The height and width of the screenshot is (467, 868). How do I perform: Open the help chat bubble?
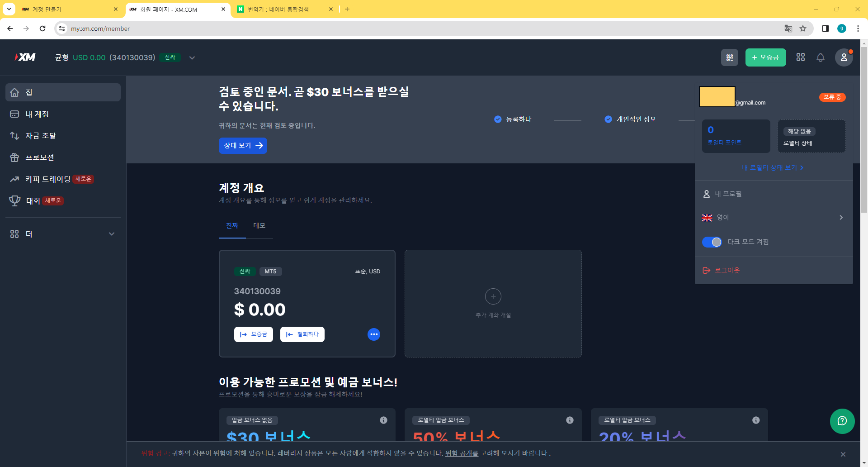(842, 421)
